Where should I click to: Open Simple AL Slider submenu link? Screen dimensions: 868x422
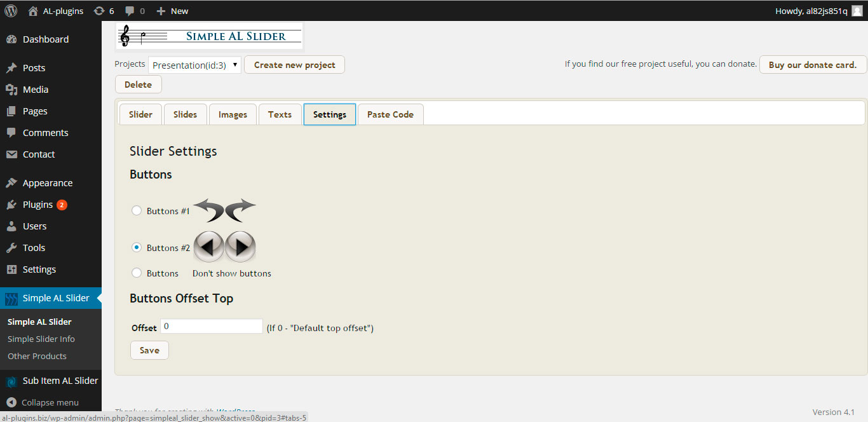tap(39, 322)
